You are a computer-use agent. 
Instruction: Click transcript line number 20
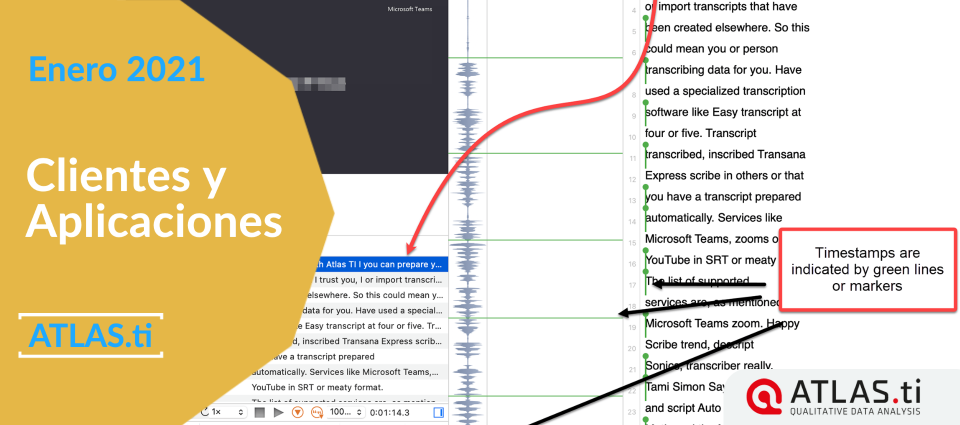(633, 348)
